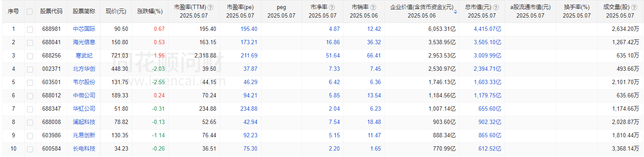Open 澜起科技 市净率 value 7.54
Screen dimensions: 644x157
pos(334,122)
